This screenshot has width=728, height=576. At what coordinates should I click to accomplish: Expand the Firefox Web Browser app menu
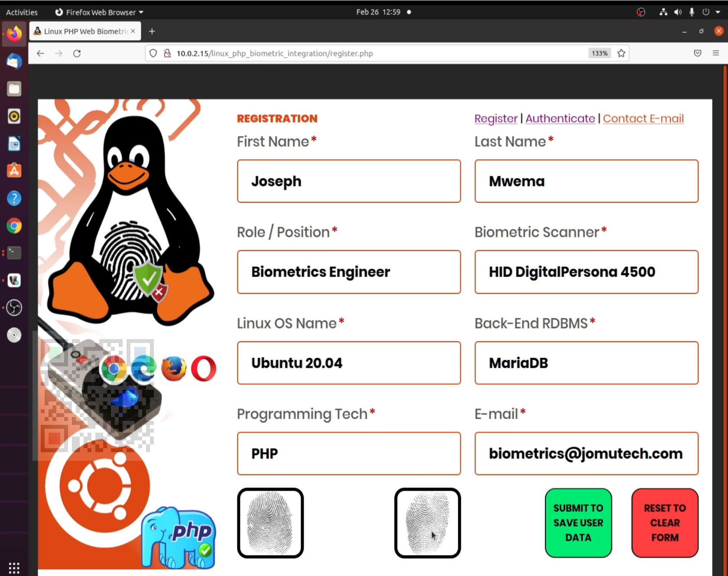click(x=99, y=12)
